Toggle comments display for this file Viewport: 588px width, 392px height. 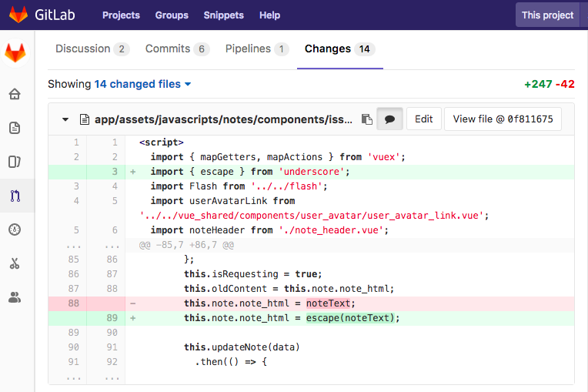coord(389,119)
